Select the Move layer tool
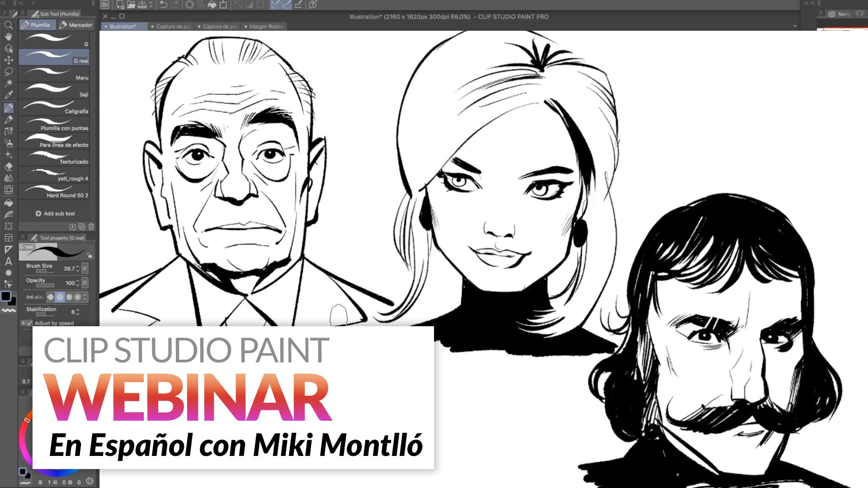Image resolution: width=868 pixels, height=488 pixels. coord(8,60)
